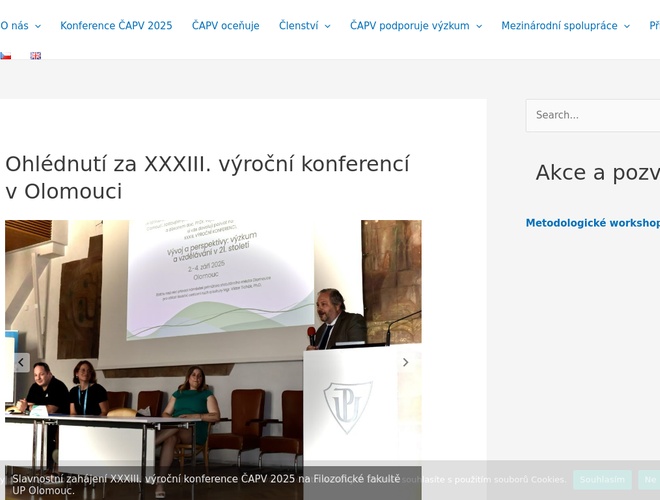Expand the Členství submenu arrow
The height and width of the screenshot is (500, 660).
pos(327,26)
